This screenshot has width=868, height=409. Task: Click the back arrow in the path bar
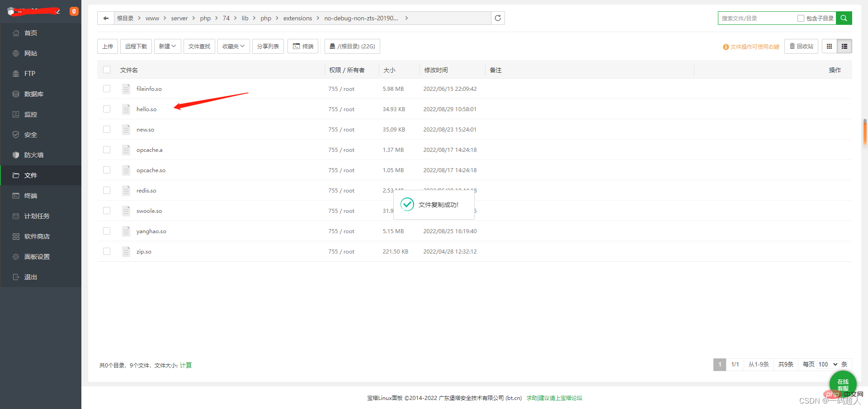coord(106,18)
